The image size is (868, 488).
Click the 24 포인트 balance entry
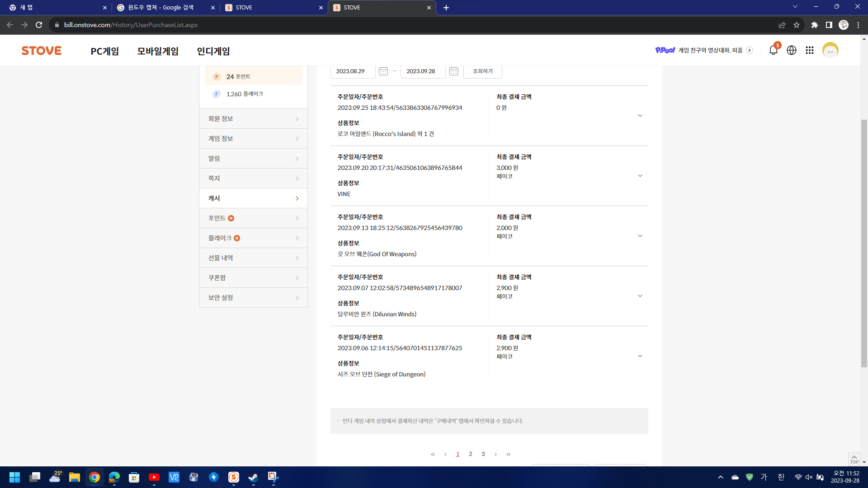pyautogui.click(x=253, y=76)
